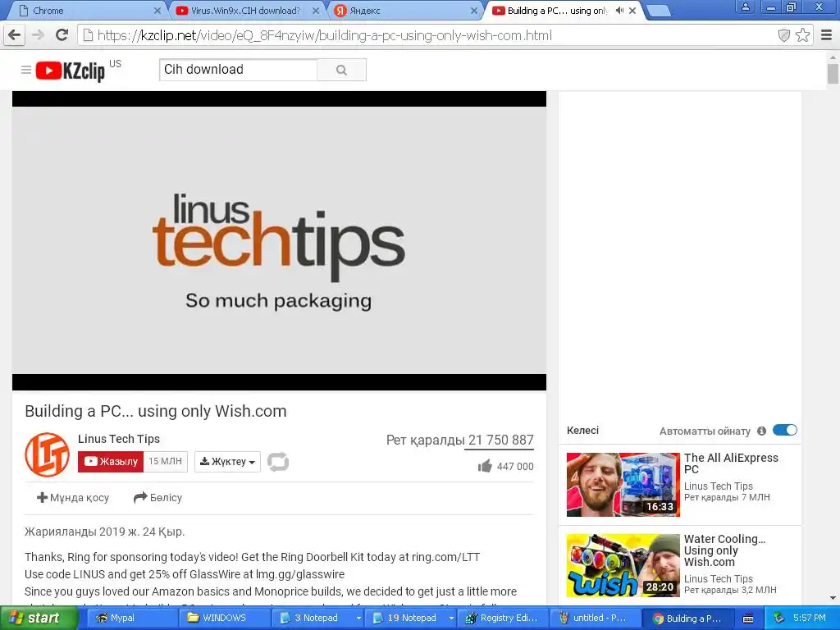Open the new tab button
Screen dimensions: 840x630
point(659,11)
